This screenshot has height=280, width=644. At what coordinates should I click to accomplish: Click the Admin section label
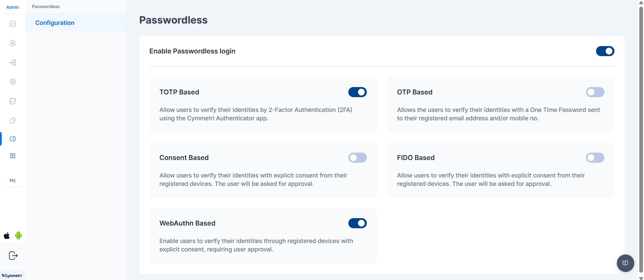[13, 7]
